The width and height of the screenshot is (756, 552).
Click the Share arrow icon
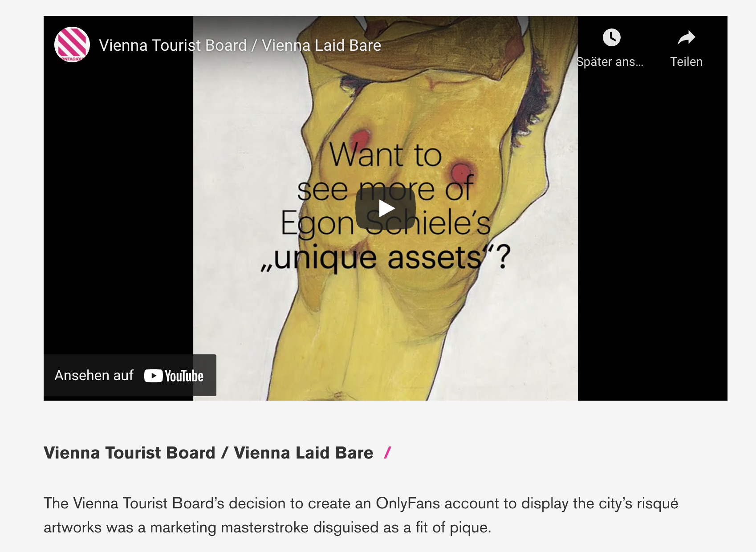tap(686, 38)
